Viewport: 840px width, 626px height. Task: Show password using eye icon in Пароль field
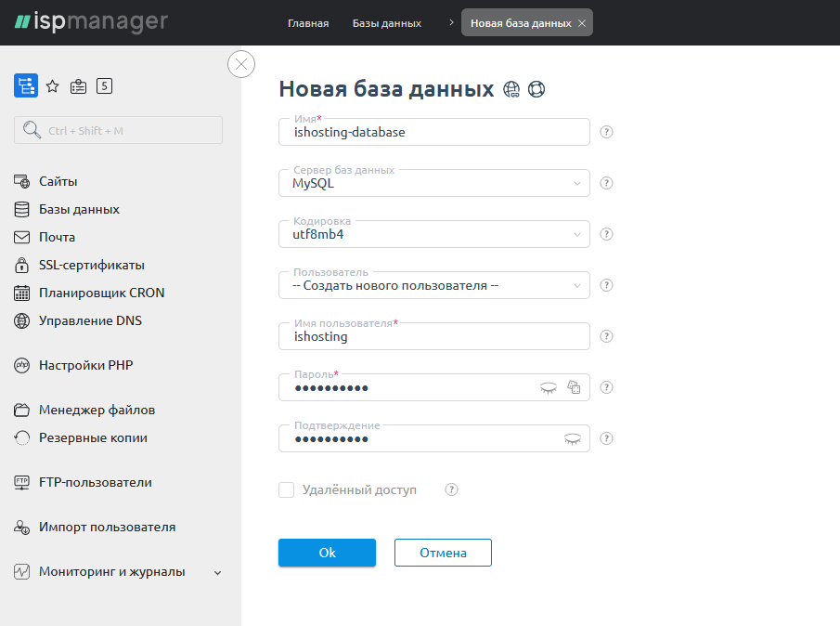549,387
